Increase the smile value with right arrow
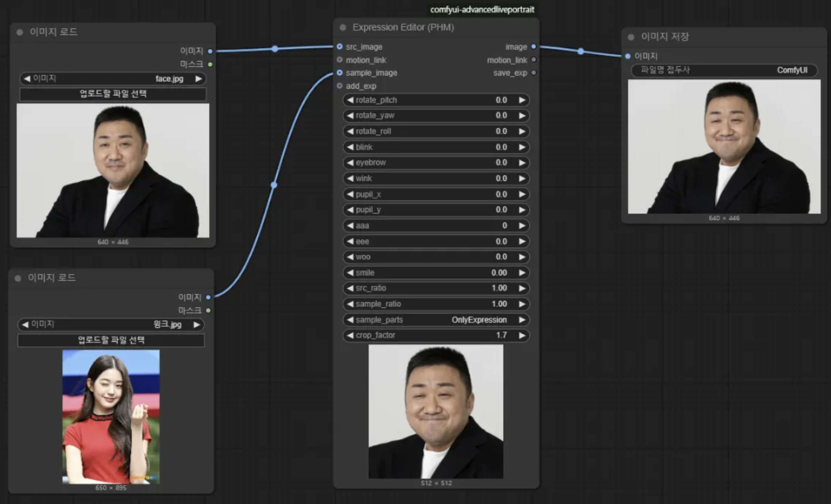Viewport: 831px width, 504px height. pyautogui.click(x=522, y=273)
